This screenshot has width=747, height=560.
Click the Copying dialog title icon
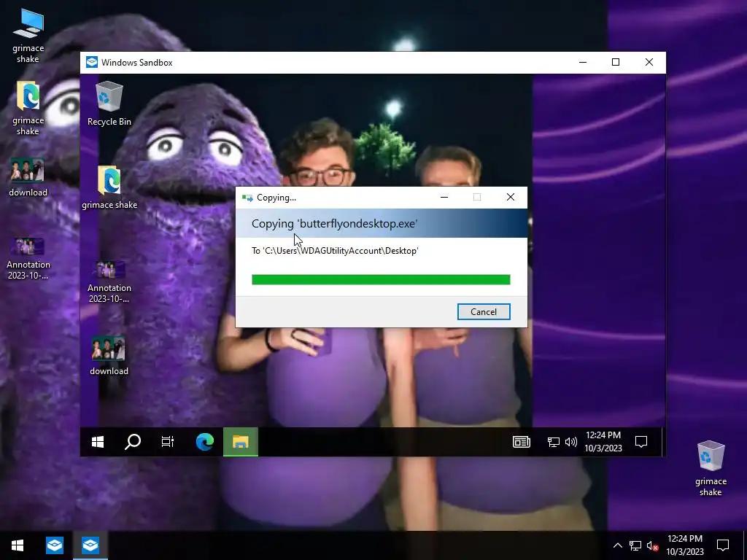coord(247,198)
